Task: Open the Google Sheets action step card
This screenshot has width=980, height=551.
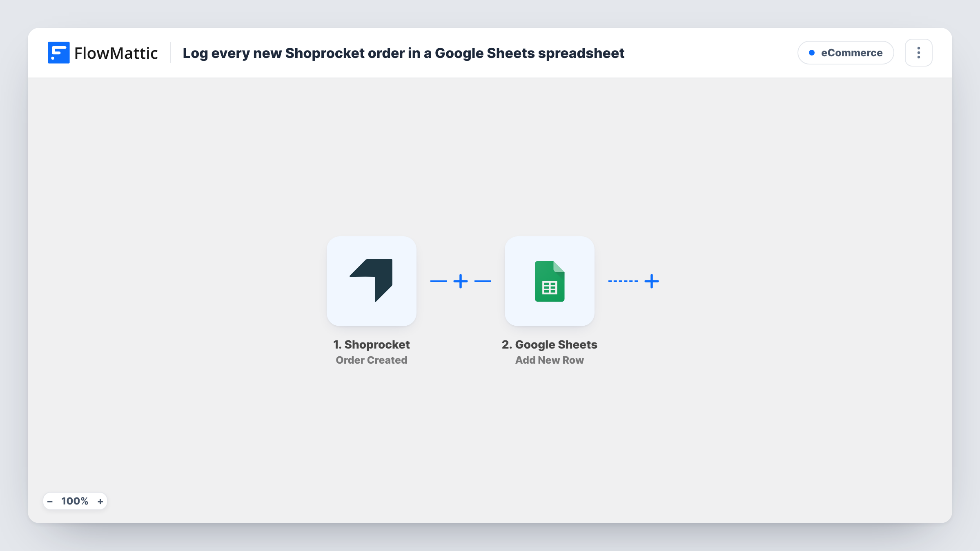Action: pyautogui.click(x=550, y=281)
